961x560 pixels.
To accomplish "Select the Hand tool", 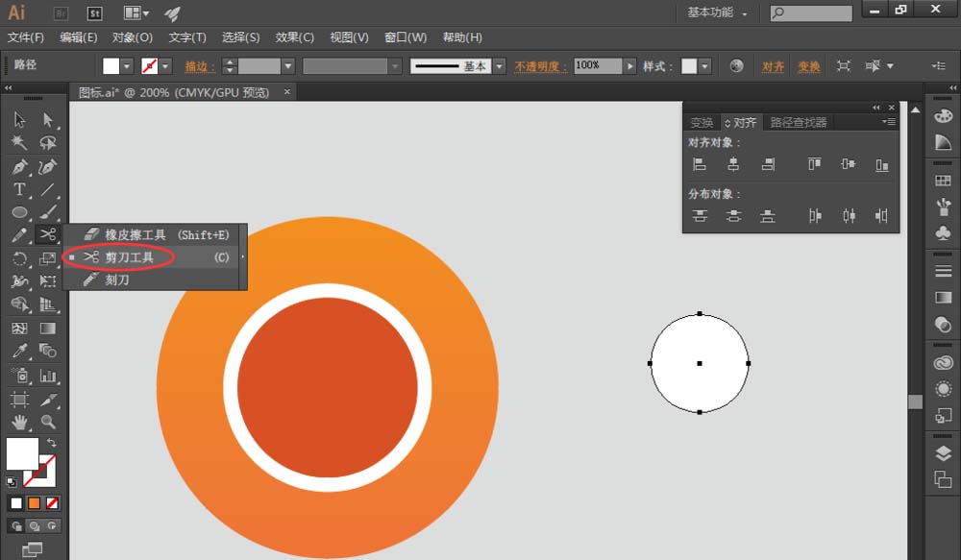I will (x=19, y=422).
